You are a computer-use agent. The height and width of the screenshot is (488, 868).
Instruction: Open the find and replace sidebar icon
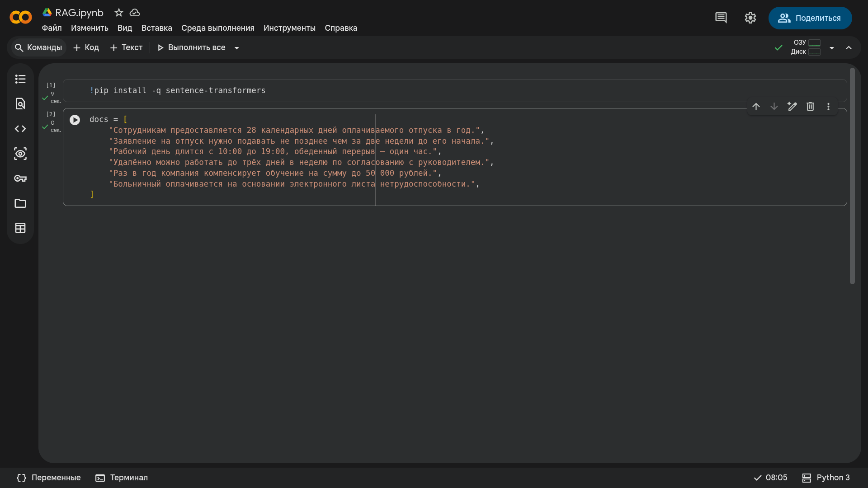[x=20, y=104]
